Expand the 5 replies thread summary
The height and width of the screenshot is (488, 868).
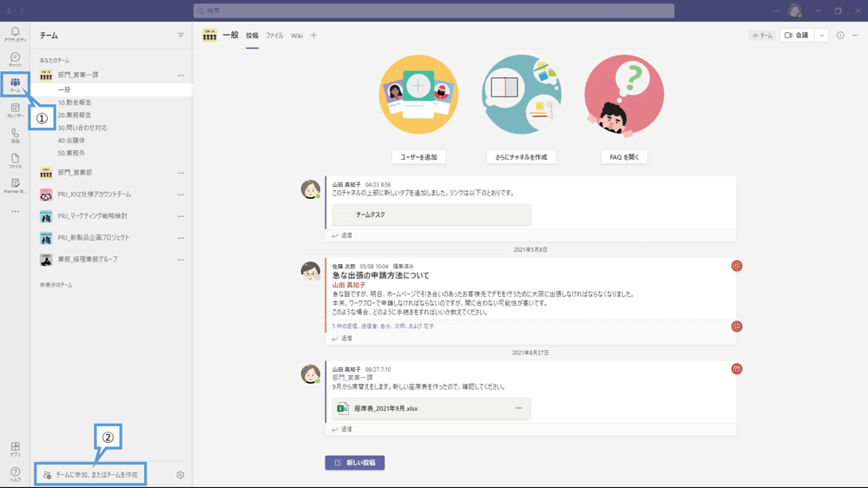[383, 326]
